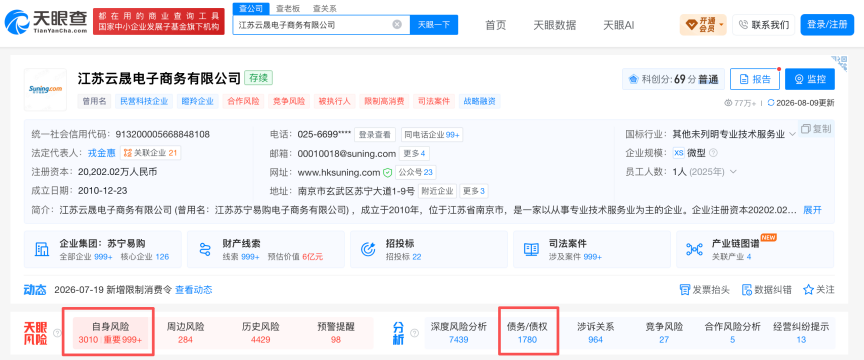Click the 关联企业 21 tag

150,153
